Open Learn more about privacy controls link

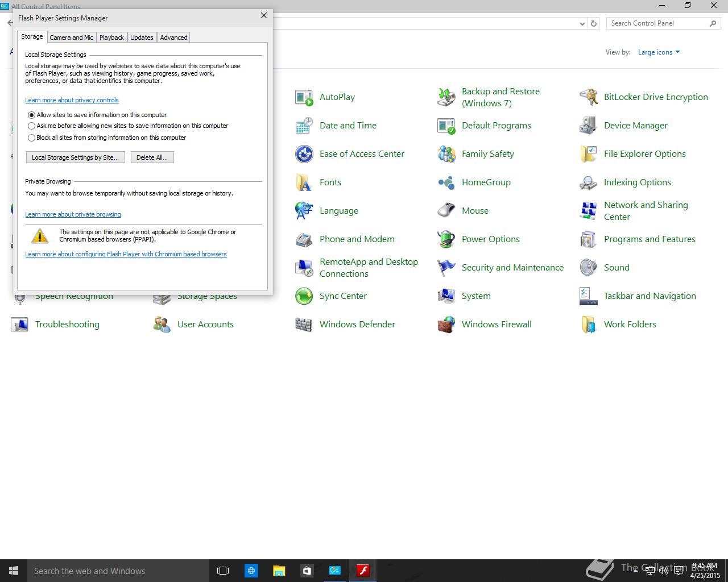click(x=72, y=100)
